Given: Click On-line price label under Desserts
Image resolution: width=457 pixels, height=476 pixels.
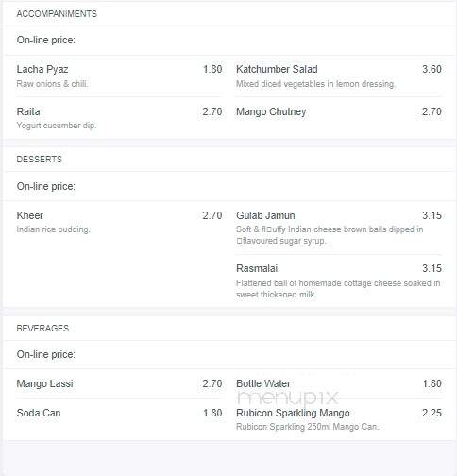Looking at the screenshot, I should [x=46, y=186].
